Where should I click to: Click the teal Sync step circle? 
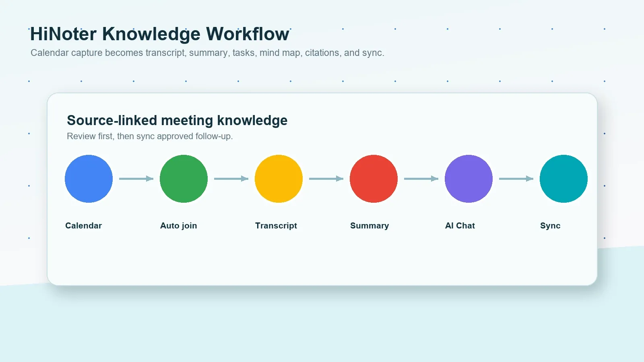click(x=563, y=179)
